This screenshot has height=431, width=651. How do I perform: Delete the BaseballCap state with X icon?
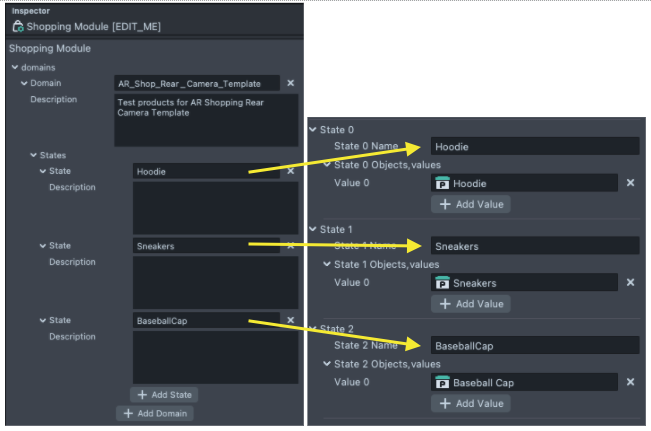click(x=291, y=320)
